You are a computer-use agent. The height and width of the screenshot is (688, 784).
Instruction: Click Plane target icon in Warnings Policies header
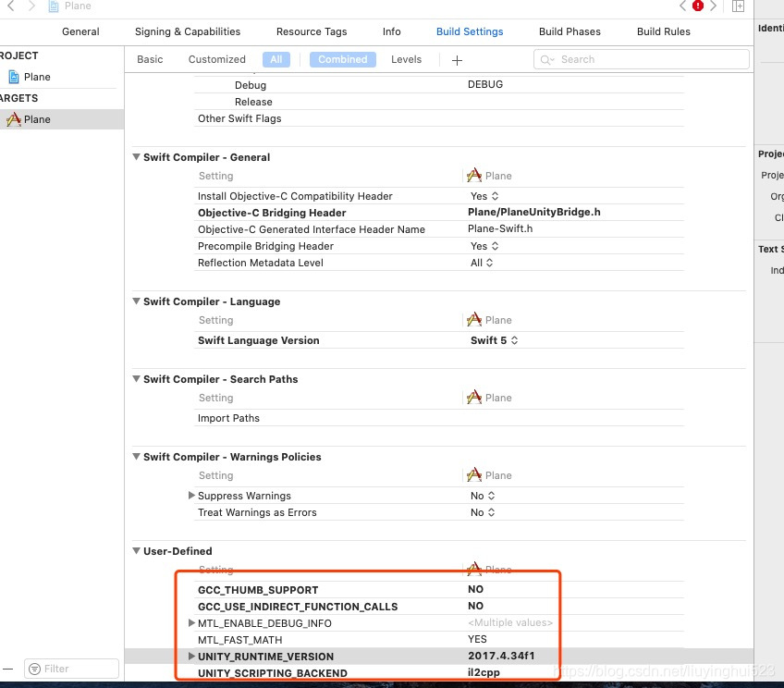coord(474,475)
